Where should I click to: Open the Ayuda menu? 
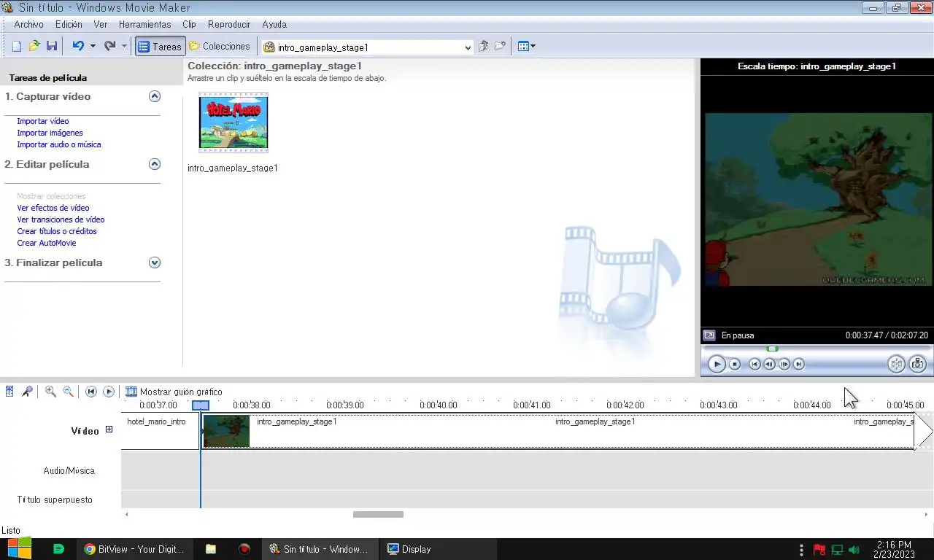[x=274, y=24]
